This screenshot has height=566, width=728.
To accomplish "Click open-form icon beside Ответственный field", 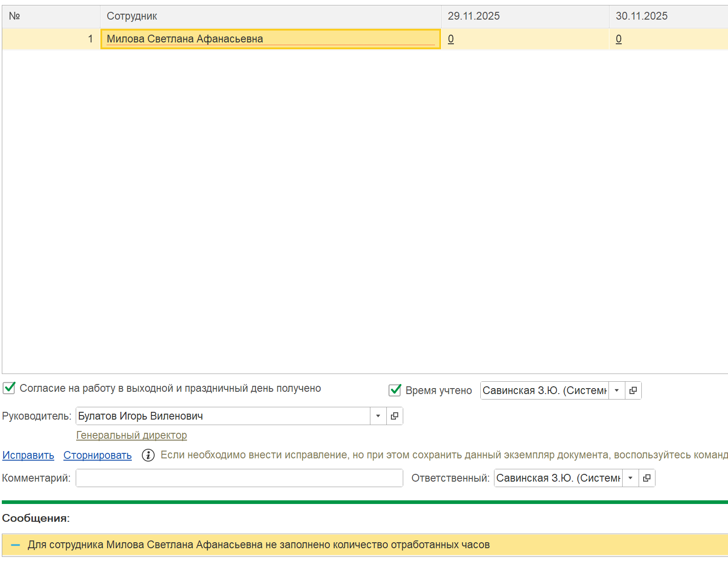I will tap(647, 478).
